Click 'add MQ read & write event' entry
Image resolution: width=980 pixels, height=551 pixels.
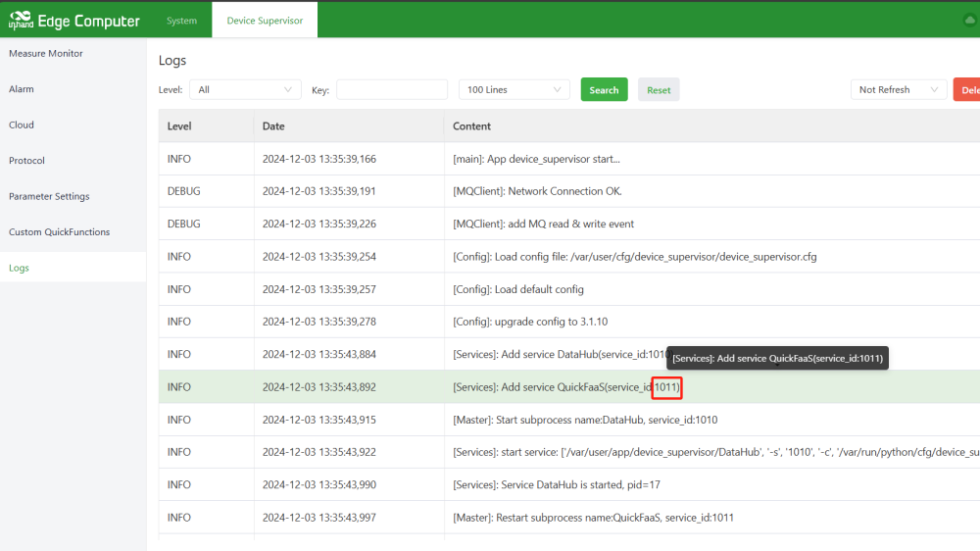point(543,224)
